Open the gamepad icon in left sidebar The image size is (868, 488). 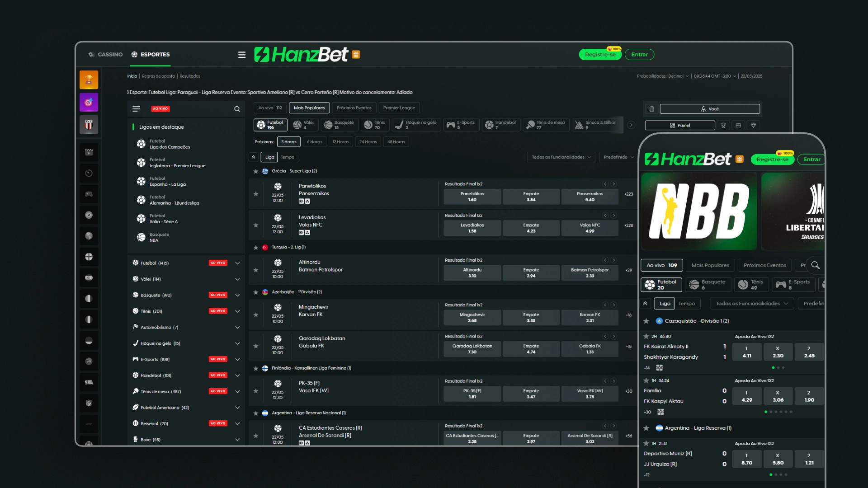point(89,194)
